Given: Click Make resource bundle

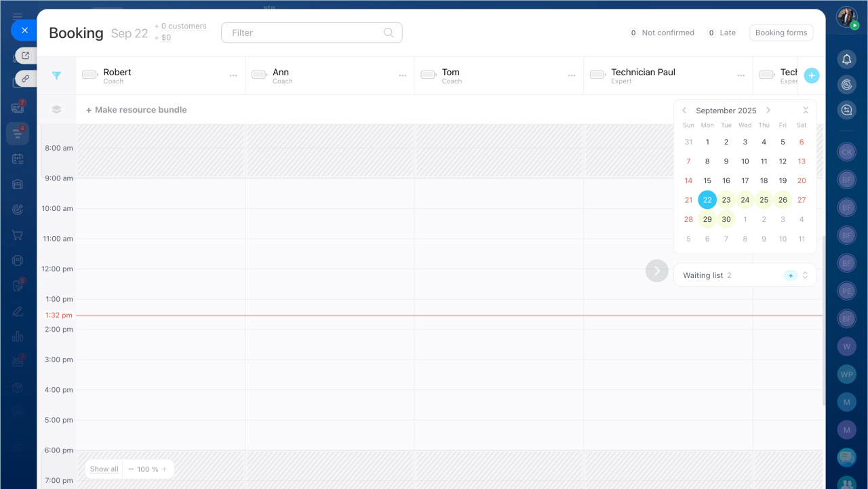Looking at the screenshot, I should pos(136,110).
